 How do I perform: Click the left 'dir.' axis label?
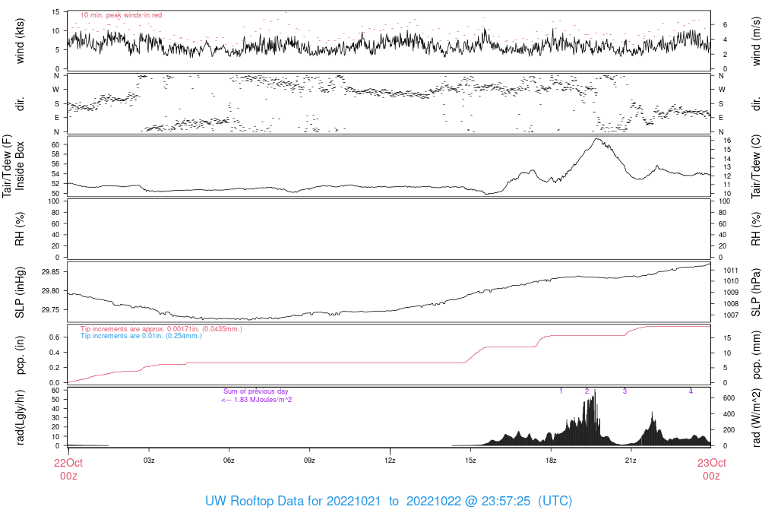19,103
